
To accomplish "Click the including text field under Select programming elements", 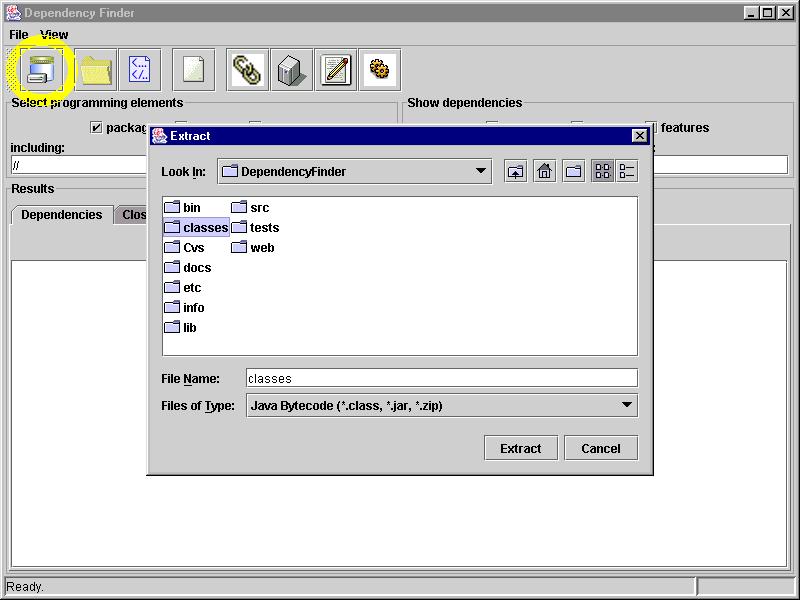I will click(x=79, y=165).
